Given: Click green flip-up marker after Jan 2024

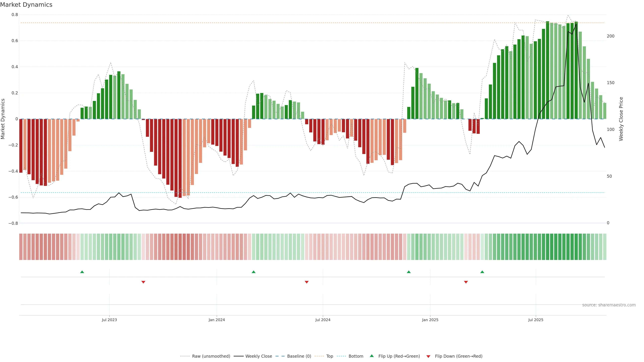Looking at the screenshot, I should pyautogui.click(x=254, y=272).
